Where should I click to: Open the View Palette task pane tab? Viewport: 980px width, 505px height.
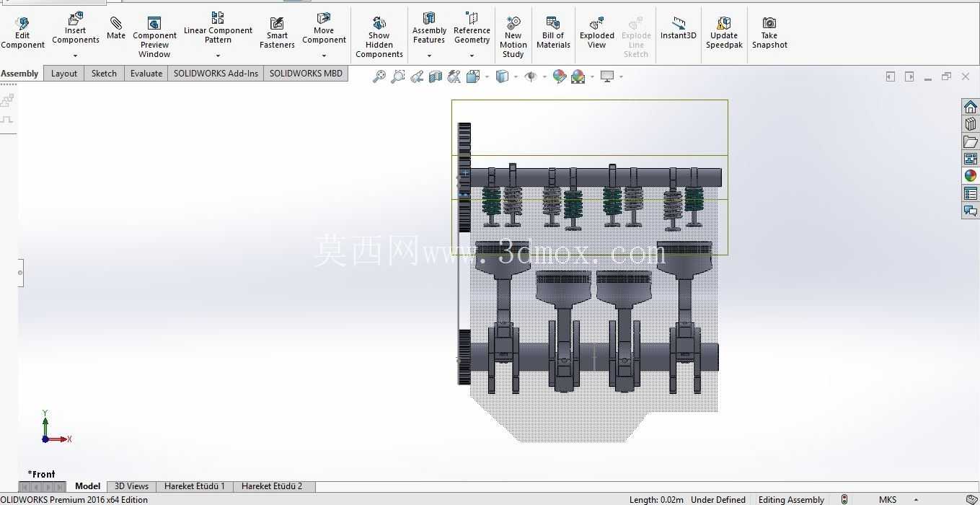tap(971, 159)
